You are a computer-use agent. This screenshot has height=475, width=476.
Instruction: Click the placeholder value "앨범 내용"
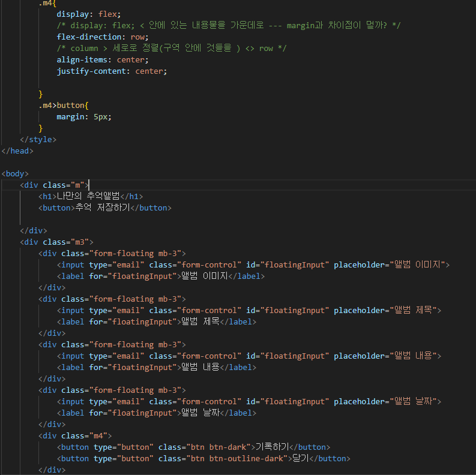(413, 356)
